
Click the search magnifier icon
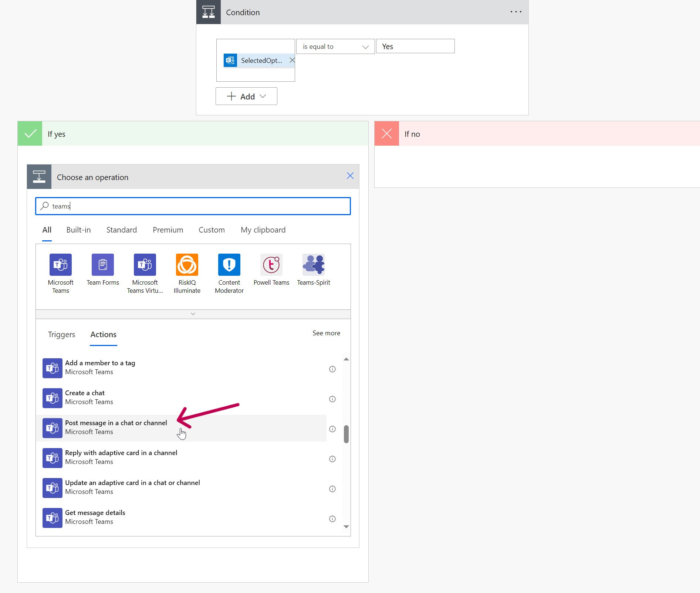44,206
